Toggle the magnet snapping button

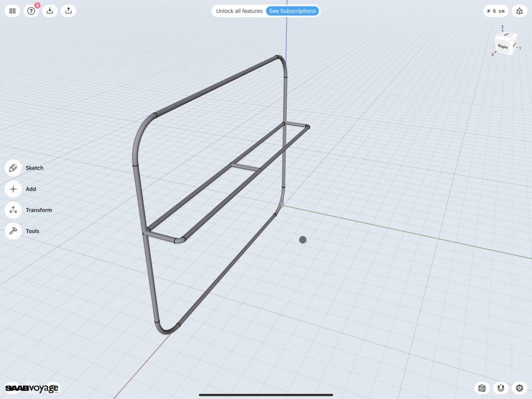500,388
